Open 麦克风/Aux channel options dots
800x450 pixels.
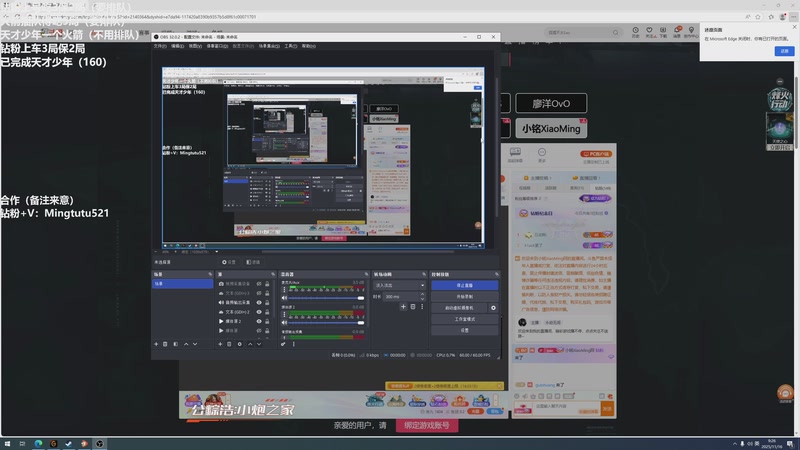click(x=285, y=290)
